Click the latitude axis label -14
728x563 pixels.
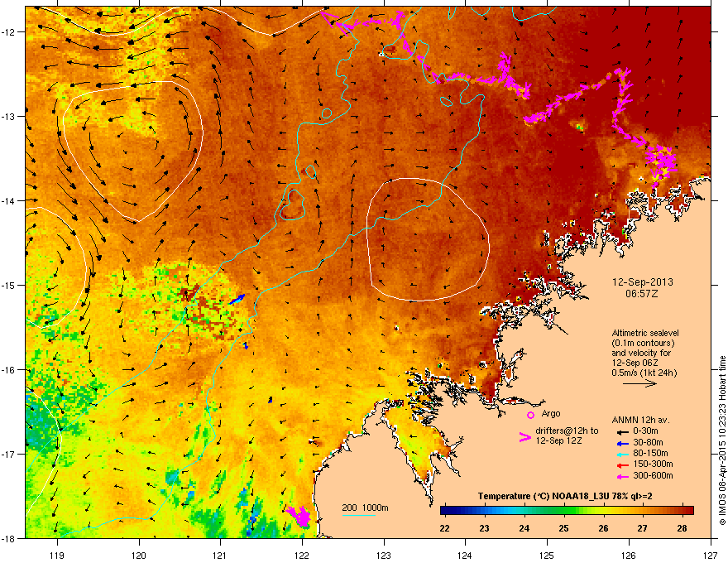click(x=9, y=200)
